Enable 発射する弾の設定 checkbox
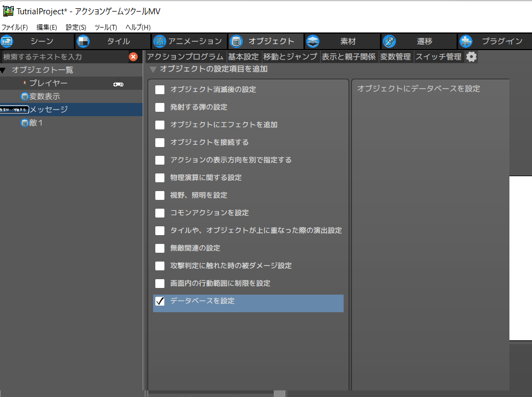This screenshot has width=532, height=397. (x=160, y=107)
